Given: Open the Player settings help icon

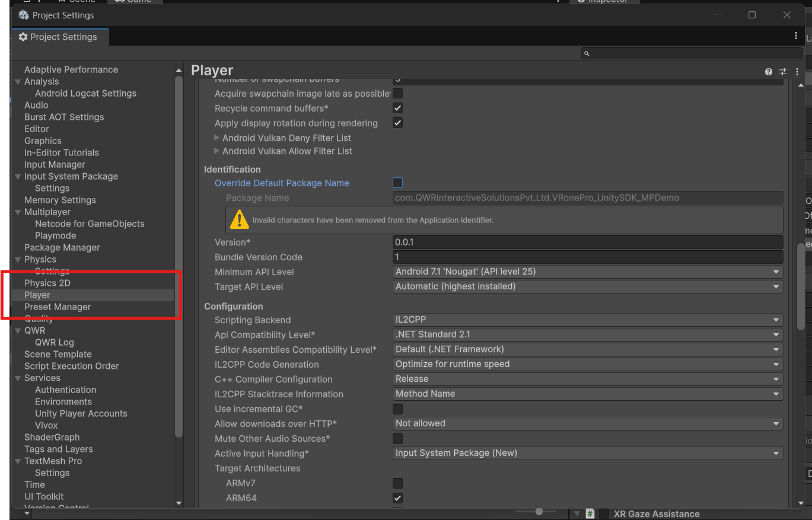Looking at the screenshot, I should [769, 72].
